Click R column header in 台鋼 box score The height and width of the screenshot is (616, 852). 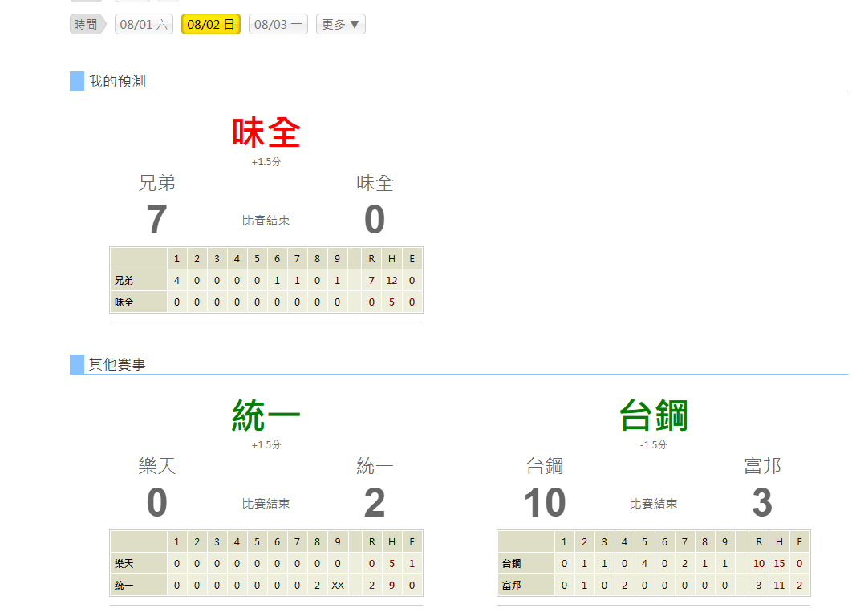(759, 541)
